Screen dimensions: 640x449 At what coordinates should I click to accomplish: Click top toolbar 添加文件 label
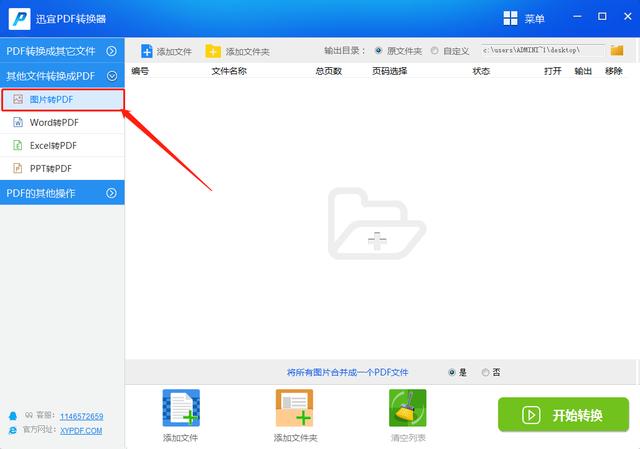pos(174,52)
